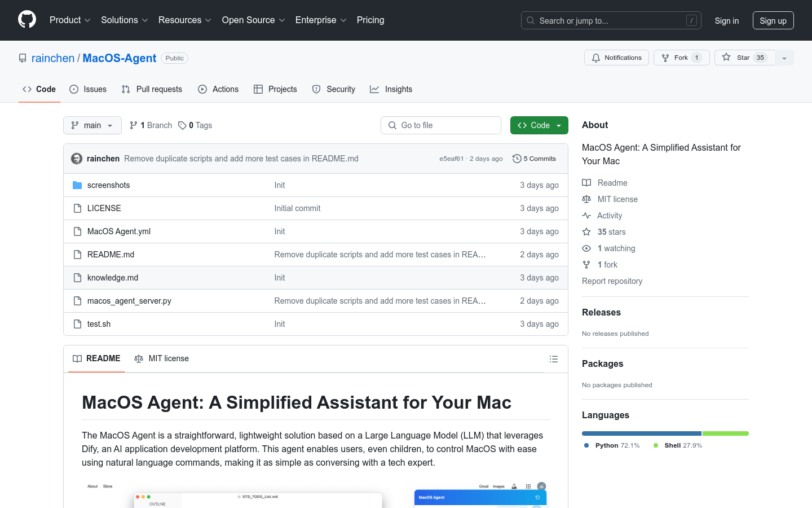Expand the Solutions menu
Screen dimensions: 812x508
coord(125,20)
